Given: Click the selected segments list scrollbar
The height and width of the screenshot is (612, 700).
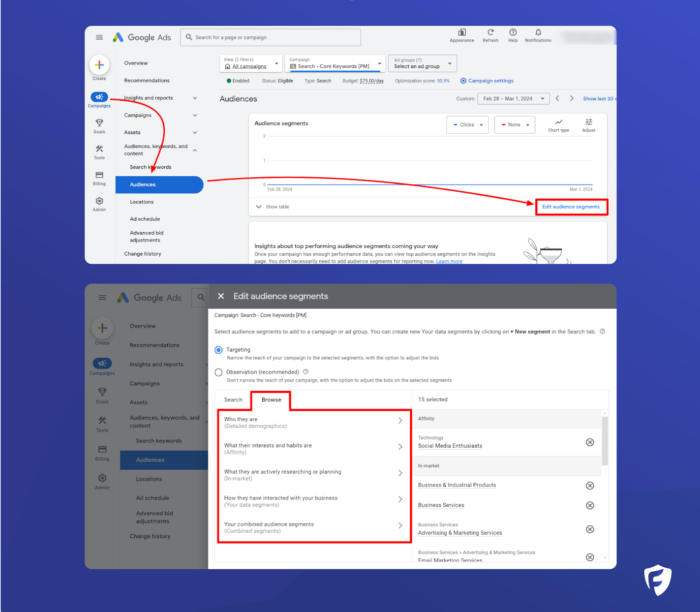Looking at the screenshot, I should [x=605, y=441].
